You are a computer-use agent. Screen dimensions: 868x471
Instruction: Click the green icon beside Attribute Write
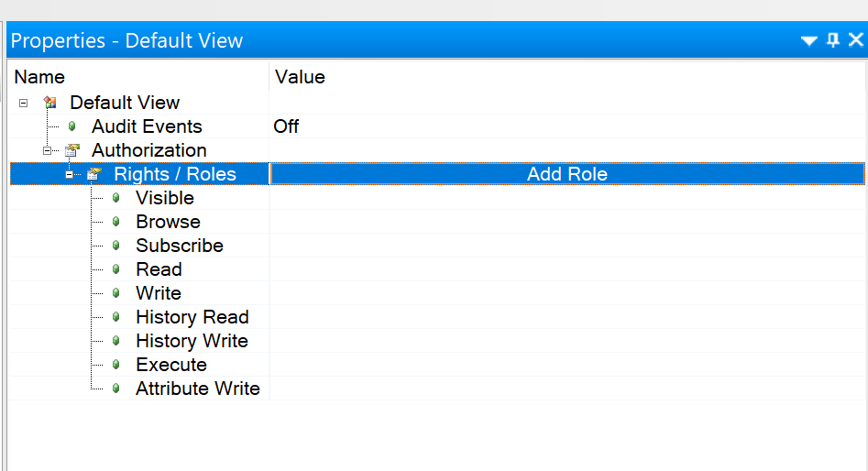point(116,388)
